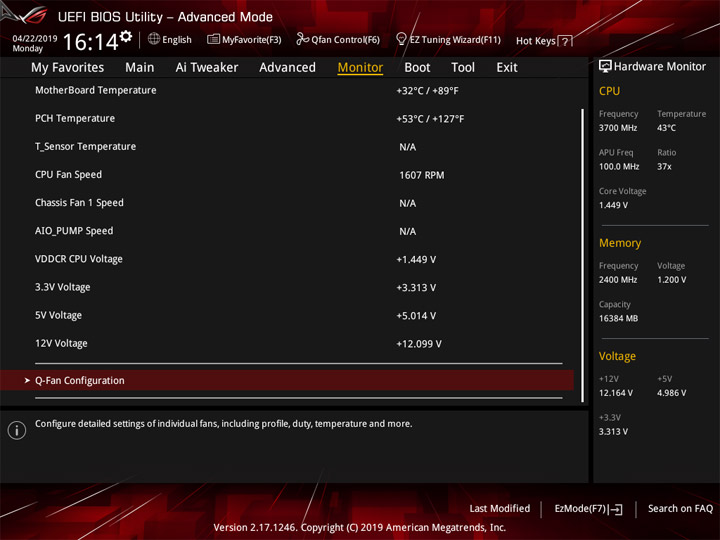This screenshot has width=720, height=540.
Task: Click the BIOS version copyright text
Action: point(360,527)
